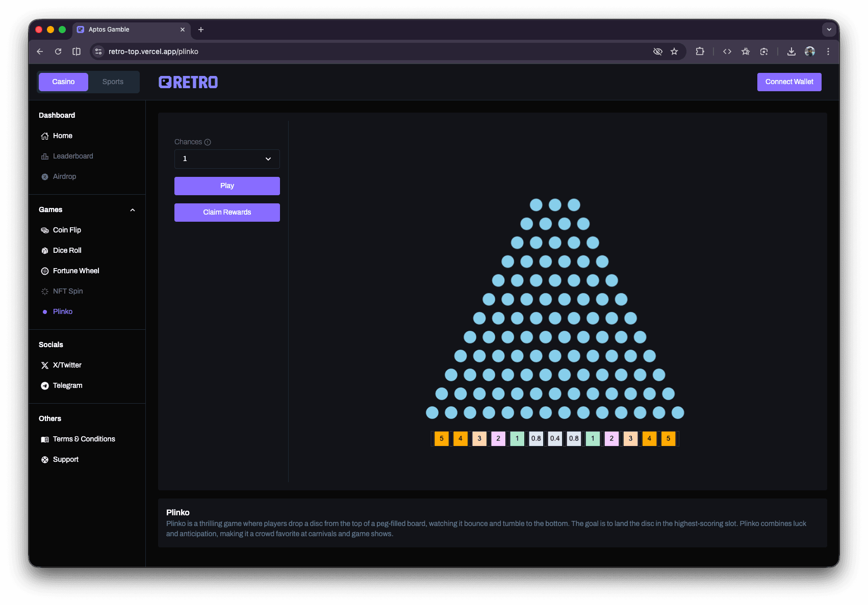
Task: Open the Leaderboard icon
Action: (45, 156)
